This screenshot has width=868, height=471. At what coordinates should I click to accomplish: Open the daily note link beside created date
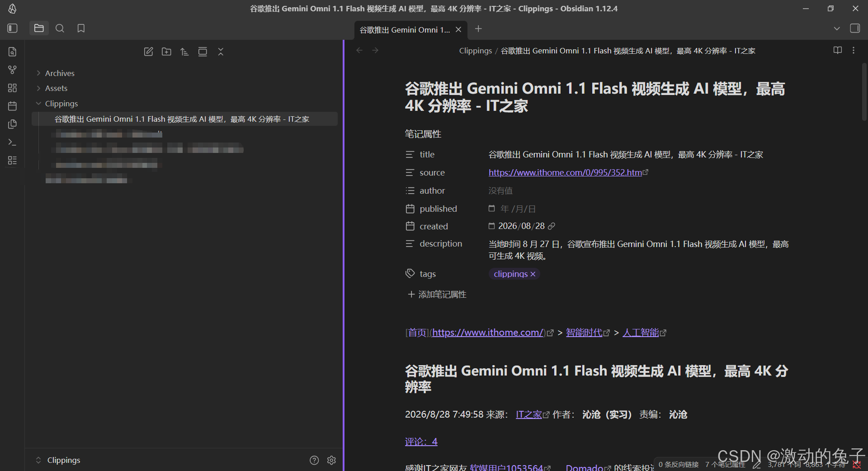[552, 226]
